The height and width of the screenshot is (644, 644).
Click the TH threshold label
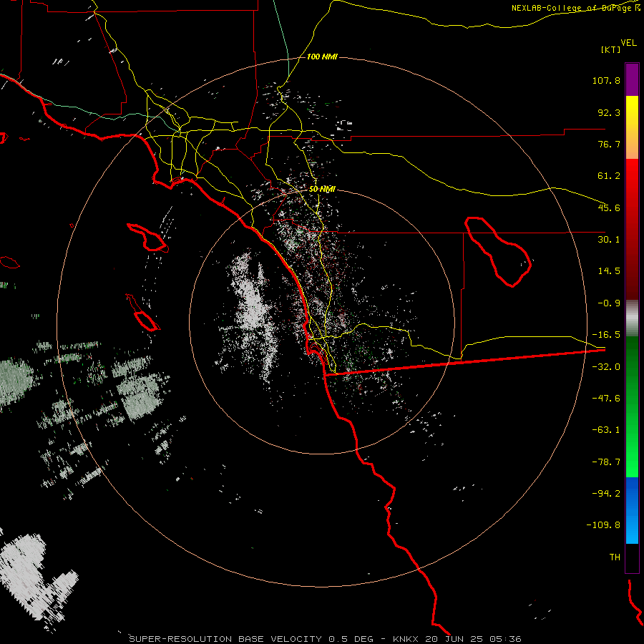(x=615, y=557)
